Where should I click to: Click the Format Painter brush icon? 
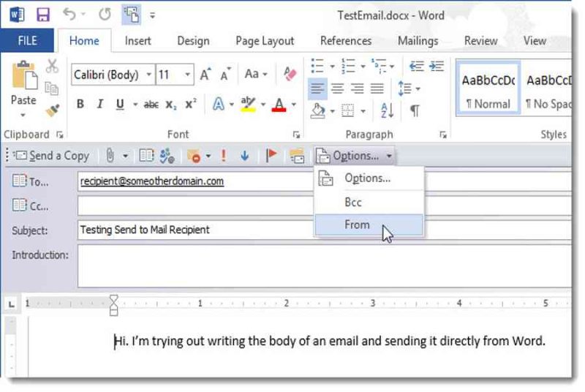(x=52, y=110)
